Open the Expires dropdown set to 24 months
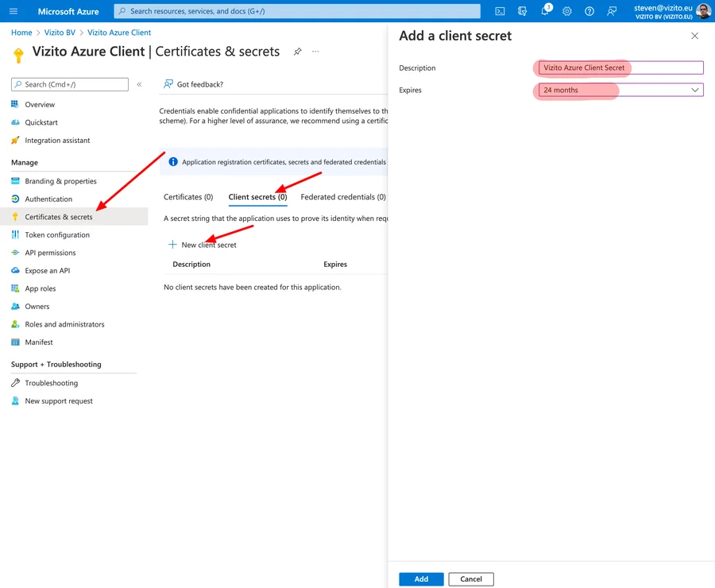 619,90
